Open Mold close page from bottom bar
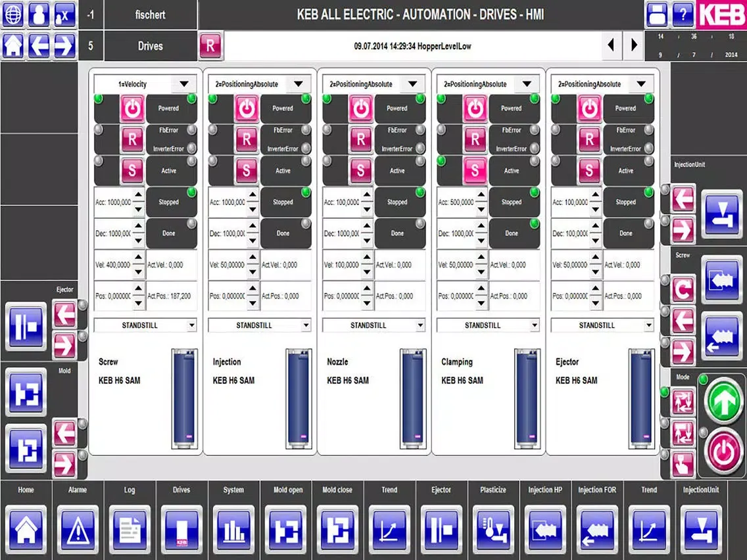 click(337, 529)
